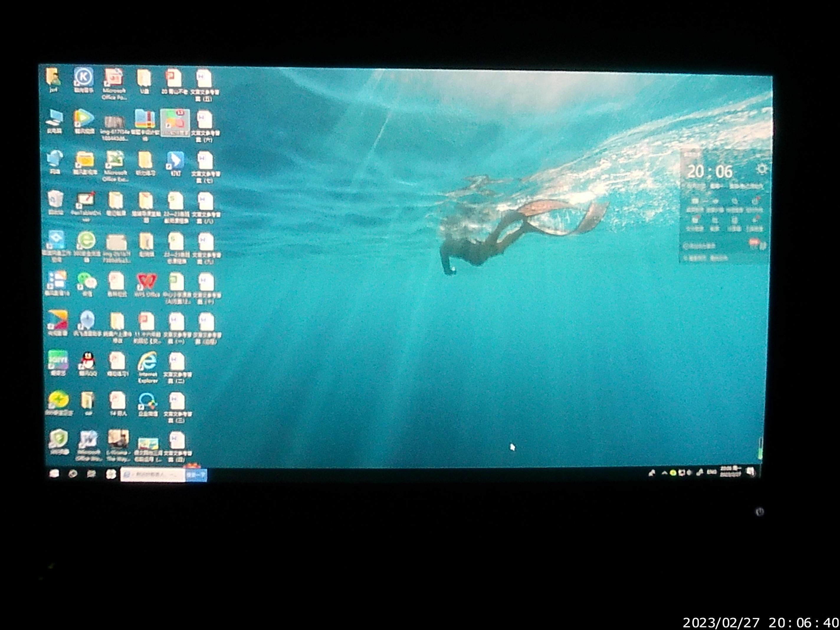This screenshot has width=840, height=630.
Task: Click the taskbar search input box
Action: point(153,475)
